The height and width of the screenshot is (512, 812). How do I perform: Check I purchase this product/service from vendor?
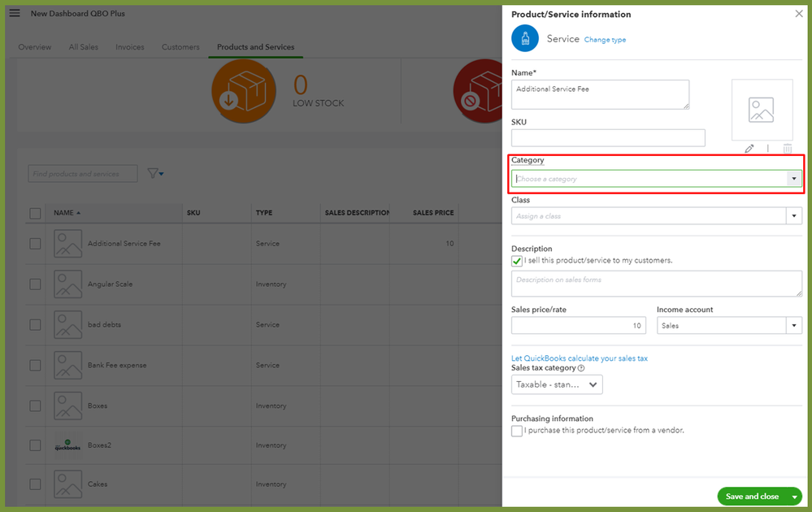pos(517,431)
